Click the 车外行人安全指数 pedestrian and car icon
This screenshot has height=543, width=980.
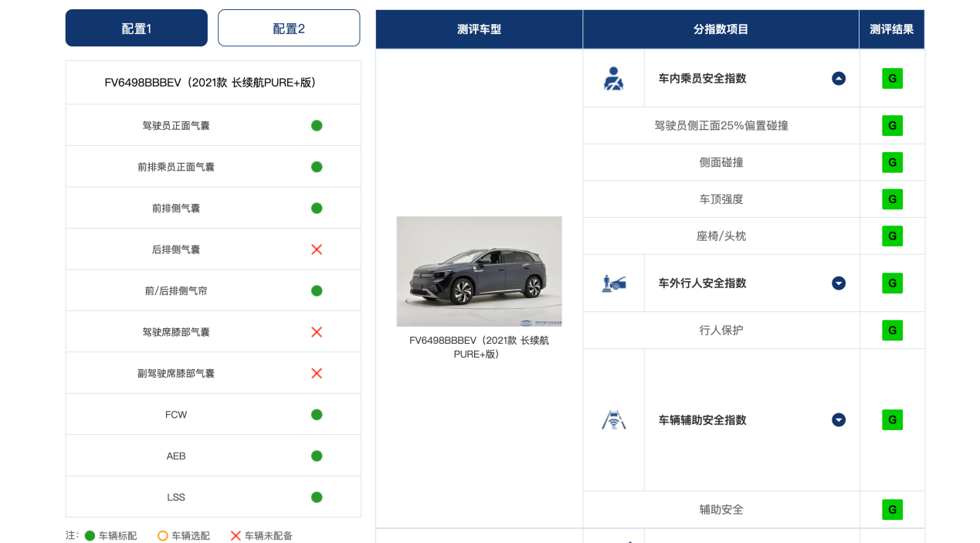tap(614, 283)
